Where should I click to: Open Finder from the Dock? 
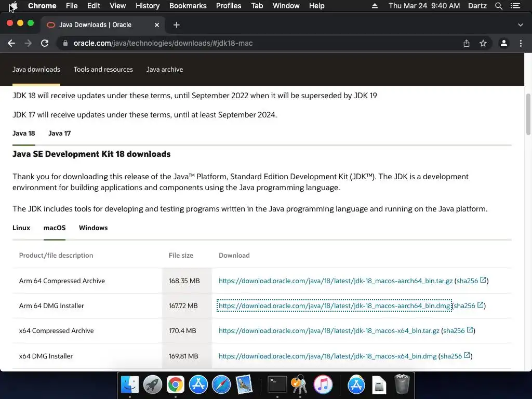coord(130,384)
